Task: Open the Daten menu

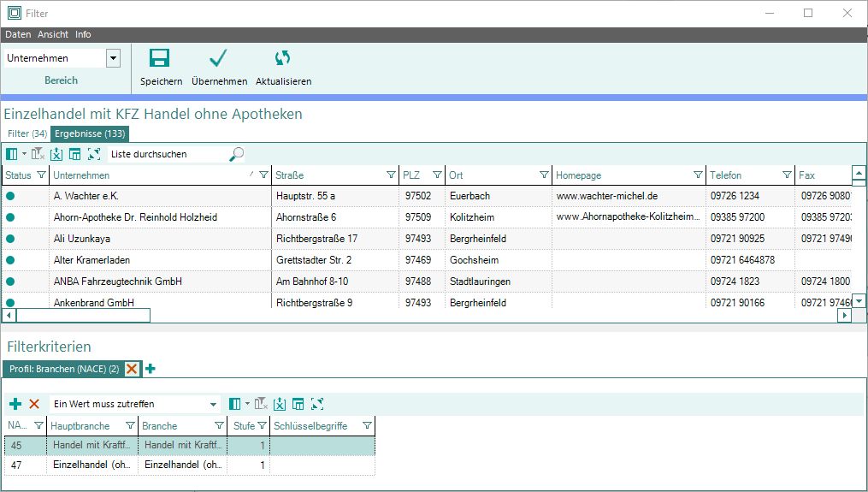Action: tap(18, 35)
